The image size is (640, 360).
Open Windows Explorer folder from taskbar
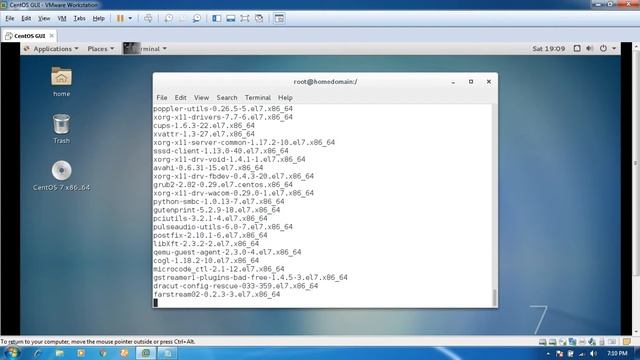pyautogui.click(x=60, y=353)
